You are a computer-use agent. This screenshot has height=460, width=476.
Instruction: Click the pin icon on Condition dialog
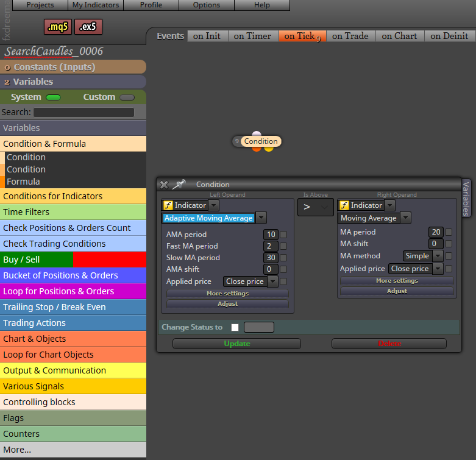tap(179, 184)
